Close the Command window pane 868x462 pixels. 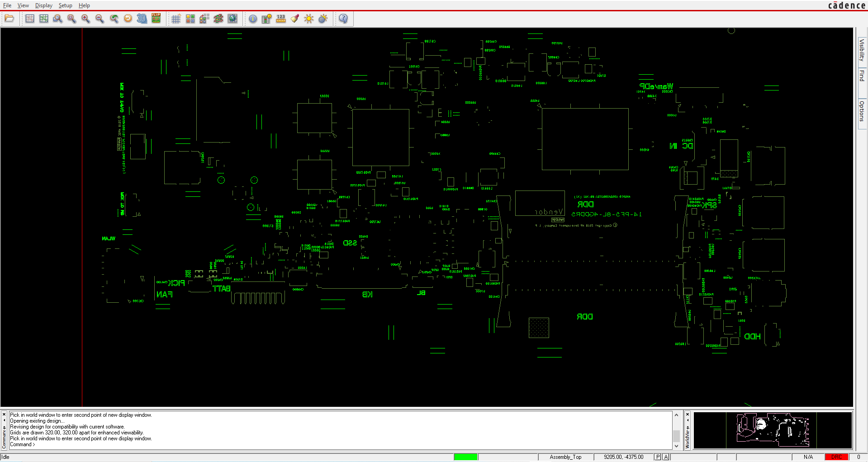click(4, 414)
